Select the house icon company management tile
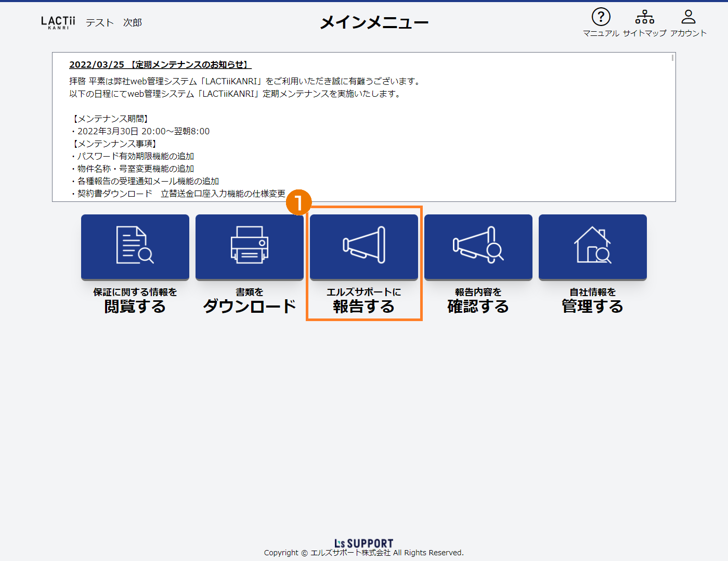The image size is (728, 561). click(x=593, y=247)
